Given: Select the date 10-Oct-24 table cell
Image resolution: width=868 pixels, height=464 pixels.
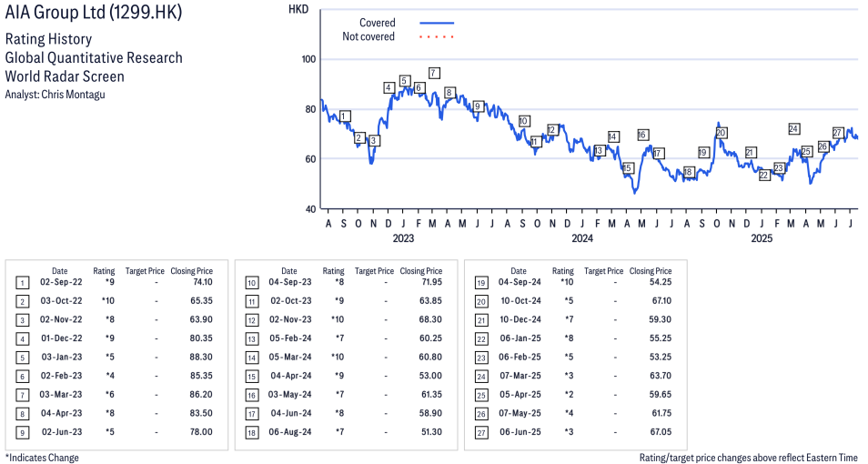Looking at the screenshot, I should click(x=520, y=300).
